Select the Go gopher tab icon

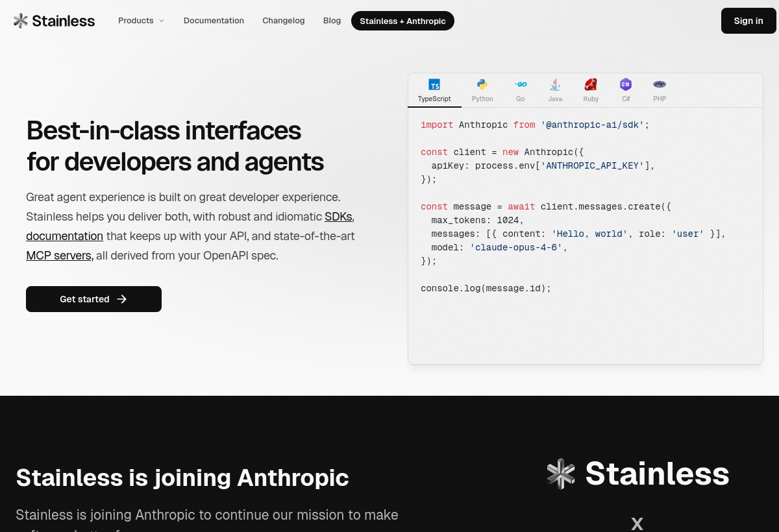click(x=521, y=84)
